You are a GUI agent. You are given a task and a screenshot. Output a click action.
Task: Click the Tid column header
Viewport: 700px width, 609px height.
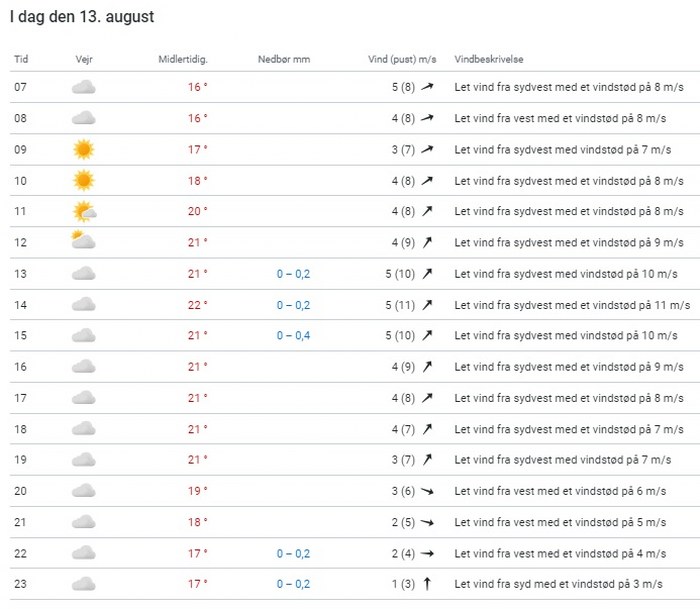[21, 59]
